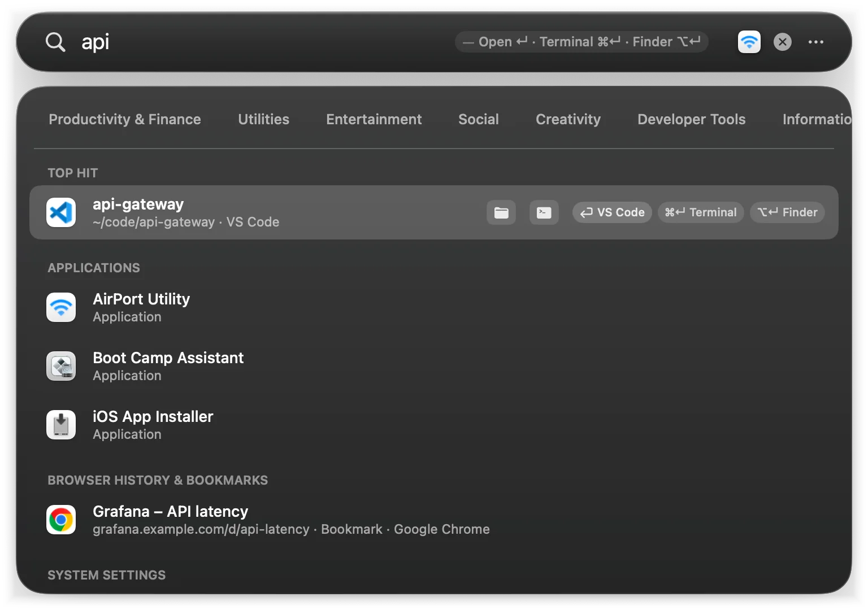Open api-gateway in Terminal button
This screenshot has width=868, height=610.
[x=701, y=212]
